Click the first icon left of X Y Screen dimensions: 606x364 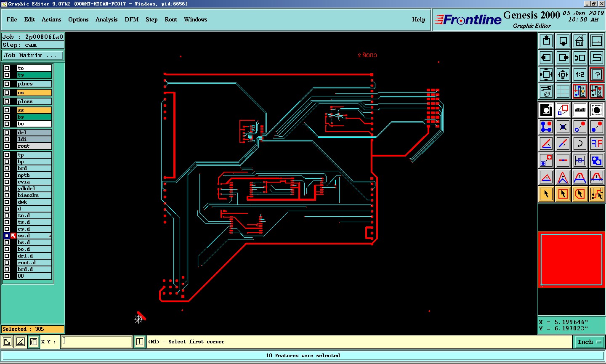pyautogui.click(x=7, y=342)
